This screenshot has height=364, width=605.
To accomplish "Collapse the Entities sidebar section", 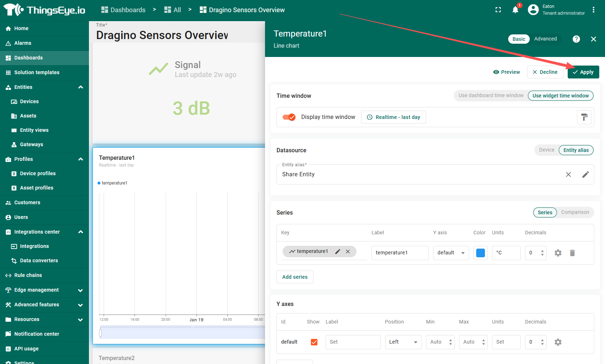I will (x=81, y=87).
